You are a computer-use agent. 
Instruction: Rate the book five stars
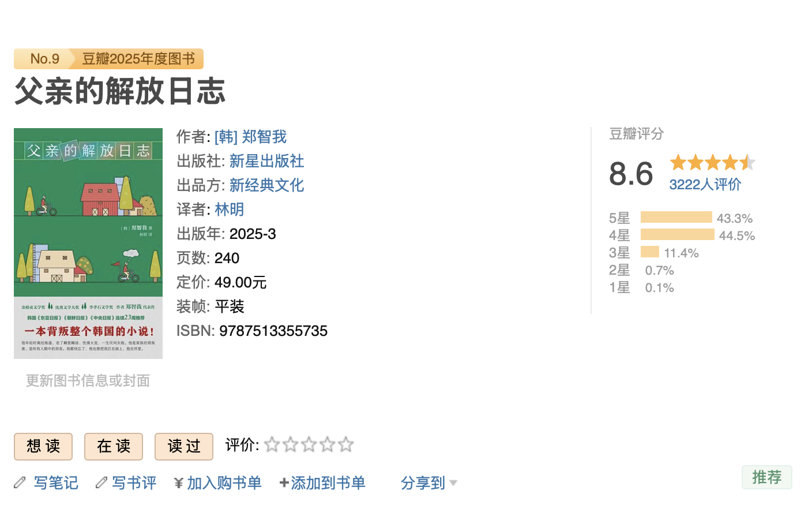346,444
